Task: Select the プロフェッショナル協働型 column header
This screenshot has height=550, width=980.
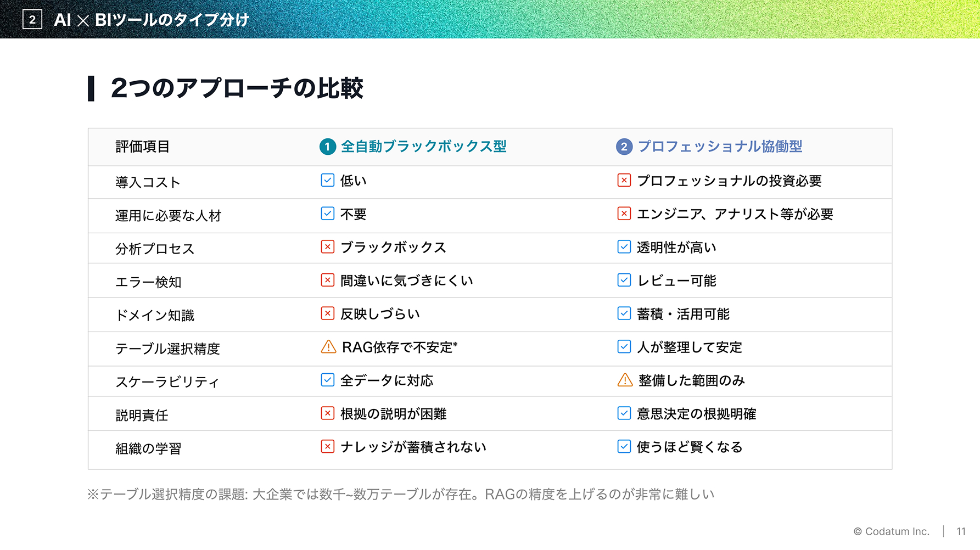Action: point(721,147)
